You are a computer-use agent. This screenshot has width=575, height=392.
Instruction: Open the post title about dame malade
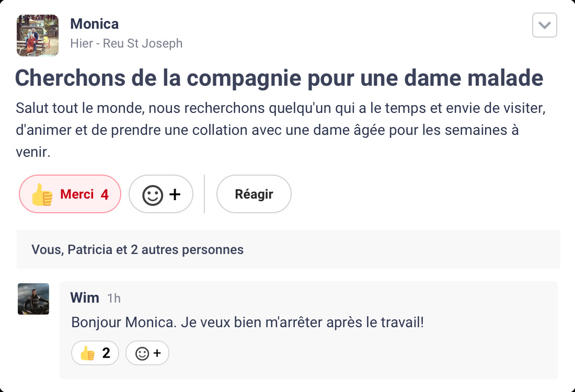click(279, 78)
